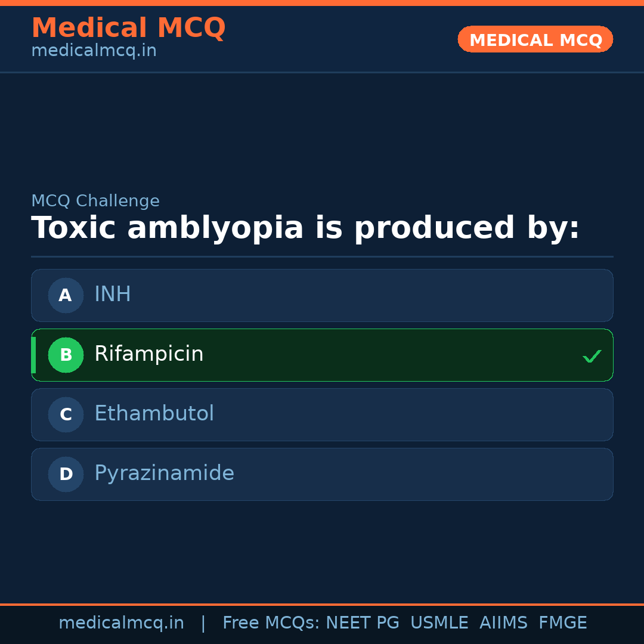This screenshot has width=644, height=644.
Task: Click FMGE in the footer
Action: click(x=563, y=623)
